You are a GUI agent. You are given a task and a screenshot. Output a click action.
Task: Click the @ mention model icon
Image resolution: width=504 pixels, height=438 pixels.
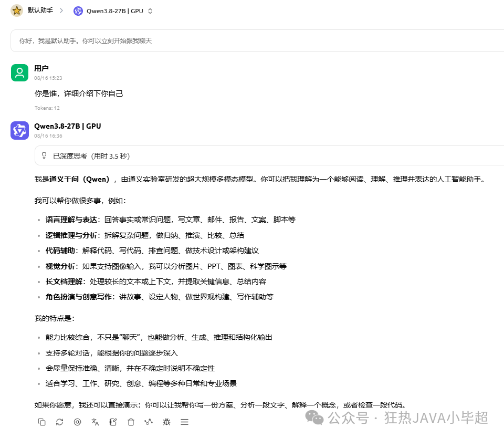tap(78, 422)
